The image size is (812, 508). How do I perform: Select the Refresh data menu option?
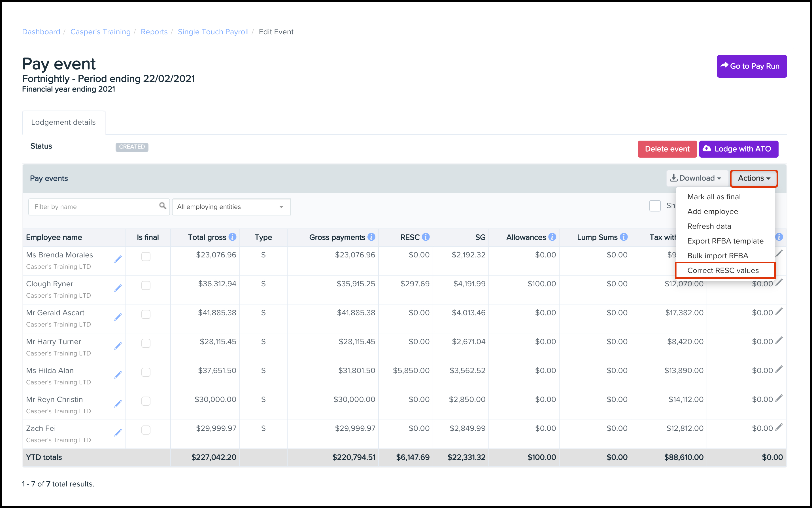click(x=709, y=226)
